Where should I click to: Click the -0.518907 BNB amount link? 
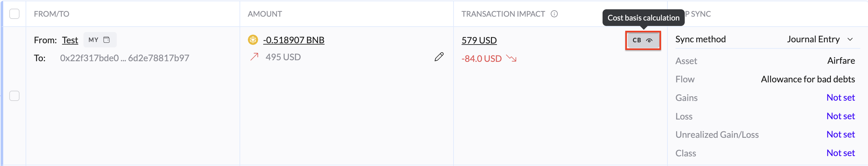294,40
